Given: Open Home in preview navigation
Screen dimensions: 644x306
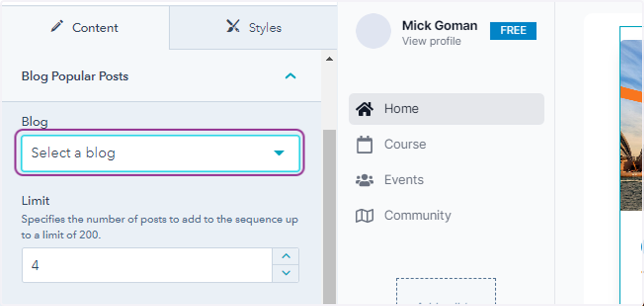Looking at the screenshot, I should [x=447, y=109].
